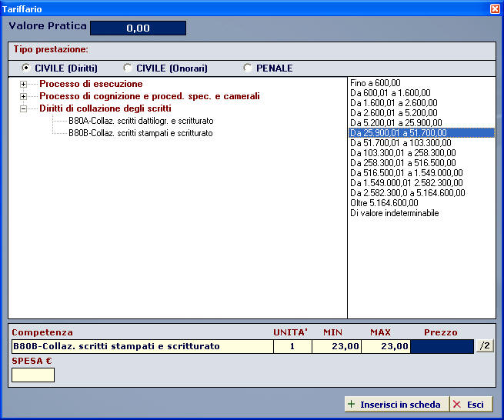Select the CIVILE (Diritti) radio button
The width and height of the screenshot is (504, 420).
pyautogui.click(x=25, y=68)
